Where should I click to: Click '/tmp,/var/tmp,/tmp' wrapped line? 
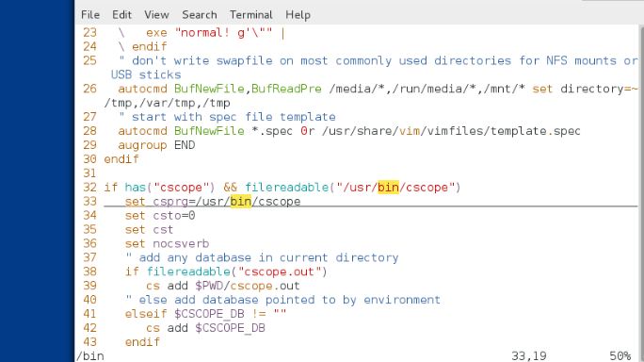point(168,103)
